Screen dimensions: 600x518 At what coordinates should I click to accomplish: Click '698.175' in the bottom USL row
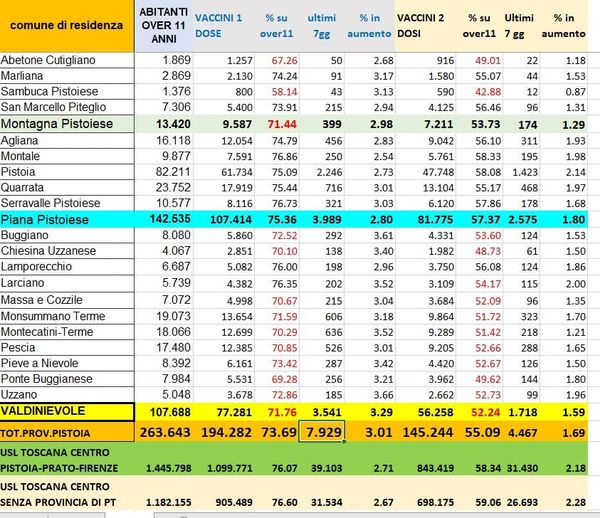pyautogui.click(x=435, y=503)
